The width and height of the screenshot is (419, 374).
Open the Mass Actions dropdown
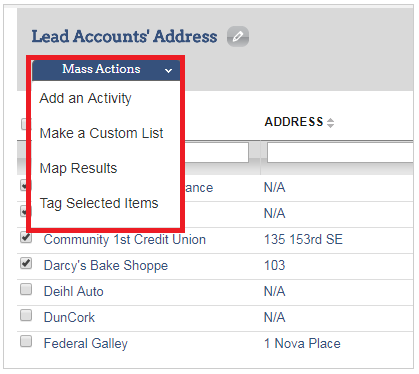coord(106,70)
